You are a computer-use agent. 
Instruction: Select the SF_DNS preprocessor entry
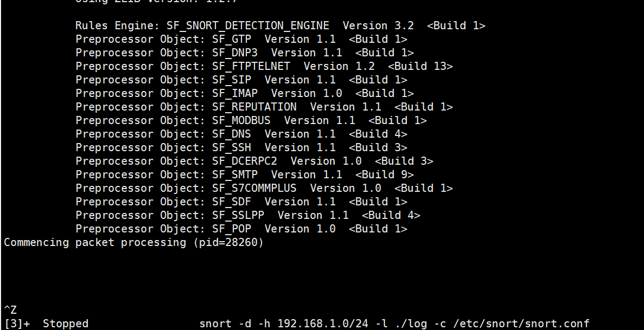232,134
